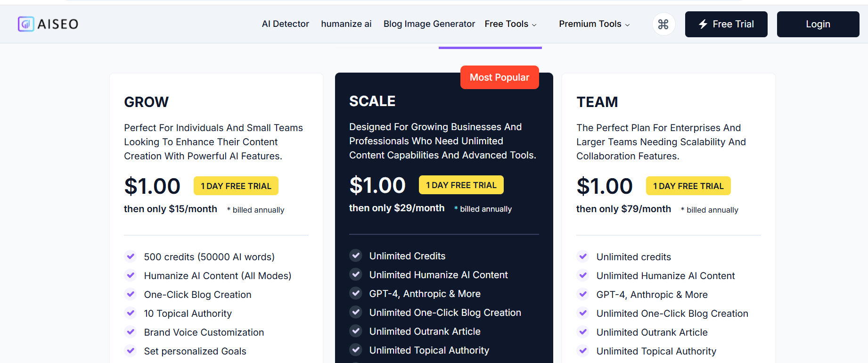Image resolution: width=868 pixels, height=363 pixels.
Task: Click the Most Popular badge on SCALE
Action: (499, 77)
